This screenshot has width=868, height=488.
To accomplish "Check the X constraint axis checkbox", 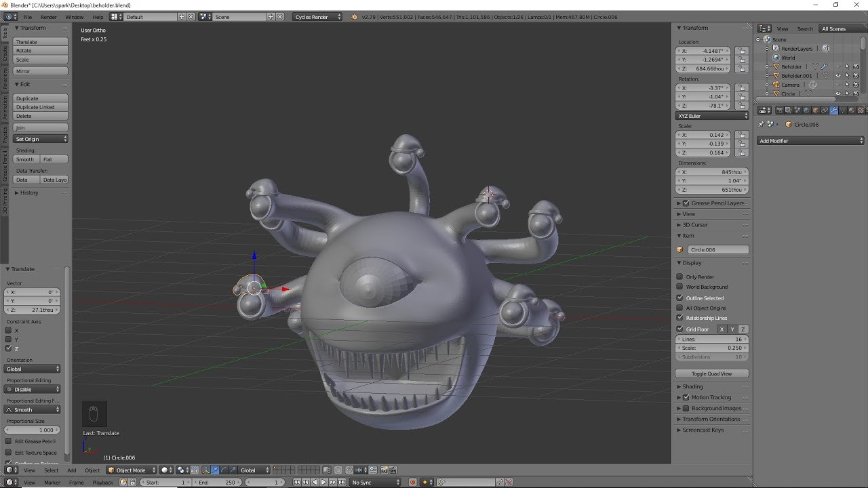I will pos(8,330).
